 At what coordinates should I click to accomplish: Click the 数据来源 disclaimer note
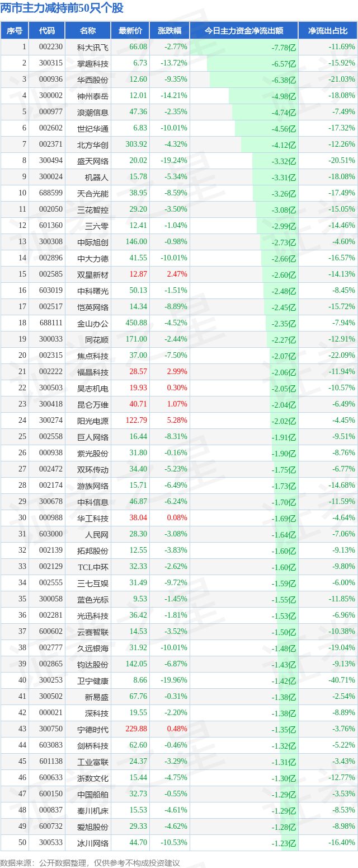tap(90, 862)
